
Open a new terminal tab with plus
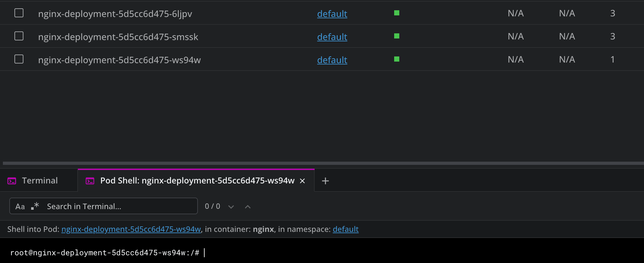coord(325,181)
